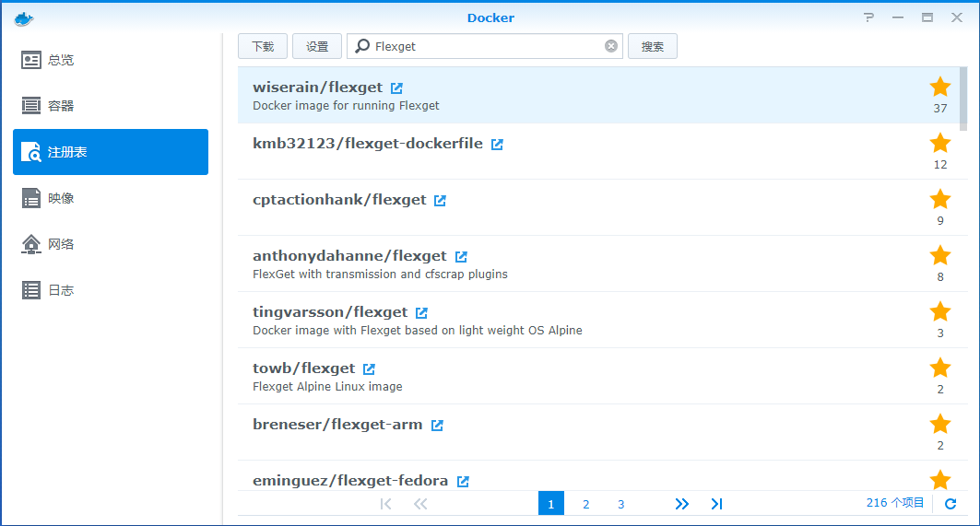Screen dimensions: 980x526
Task: Open external link for wiserain/flexget
Action: pyautogui.click(x=396, y=88)
